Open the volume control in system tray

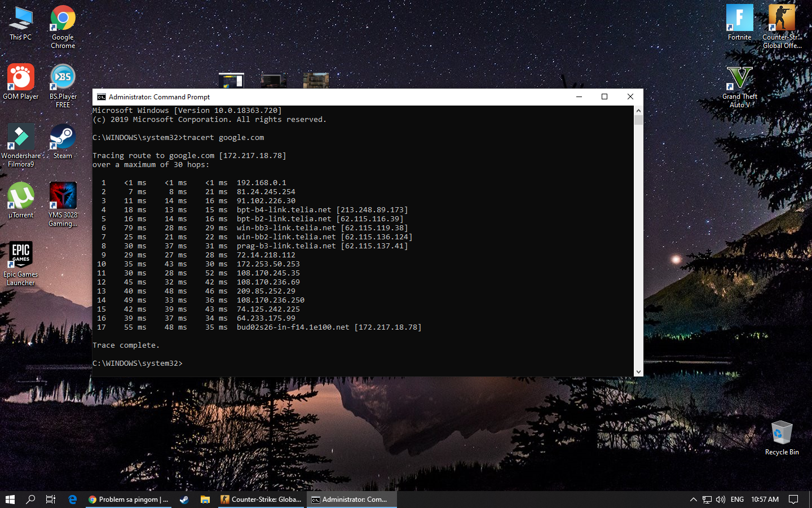point(721,500)
